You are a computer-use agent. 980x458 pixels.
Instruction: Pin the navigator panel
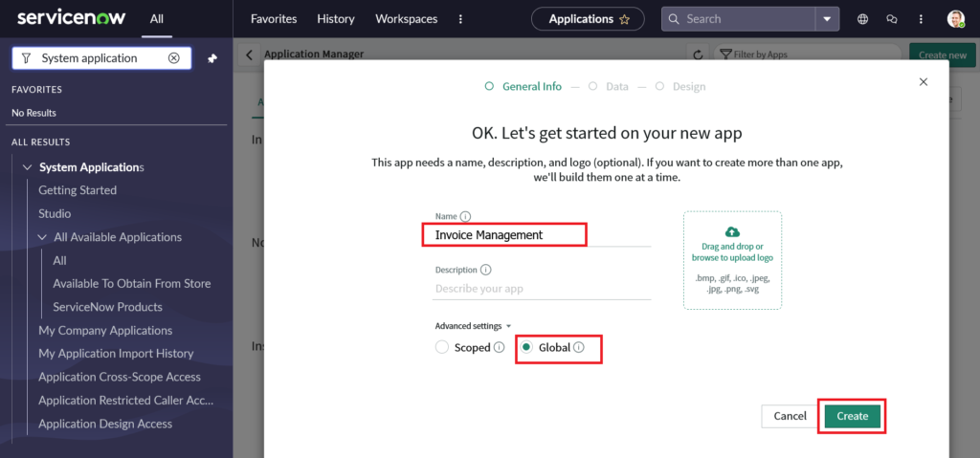tap(212, 58)
